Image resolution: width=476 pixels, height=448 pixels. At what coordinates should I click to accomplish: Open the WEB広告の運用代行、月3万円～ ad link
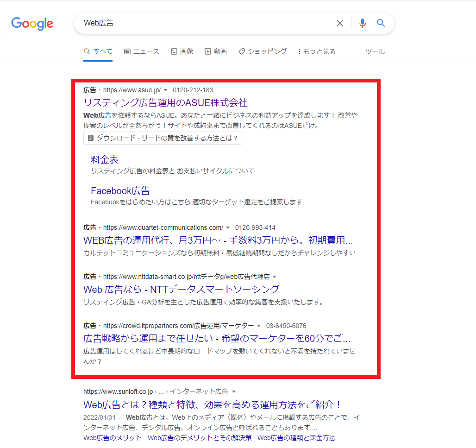[218, 240]
